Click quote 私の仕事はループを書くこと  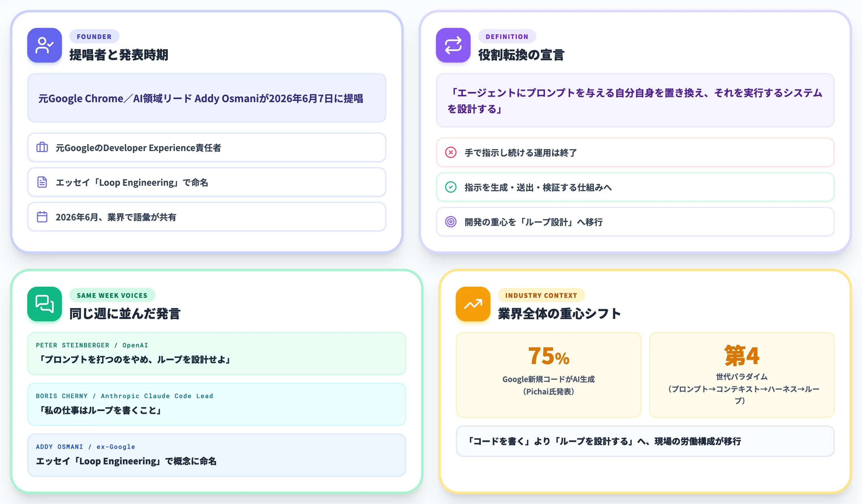pyautogui.click(x=99, y=410)
